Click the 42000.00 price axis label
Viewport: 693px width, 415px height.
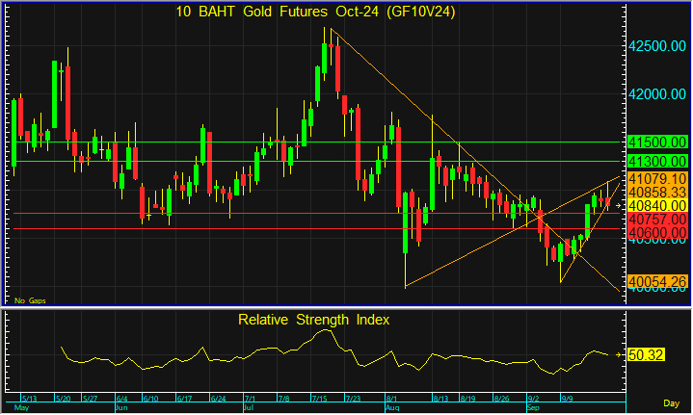[657, 94]
